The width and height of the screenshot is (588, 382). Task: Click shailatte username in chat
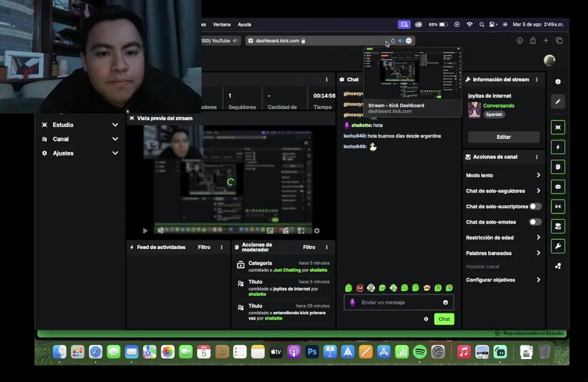pos(361,125)
